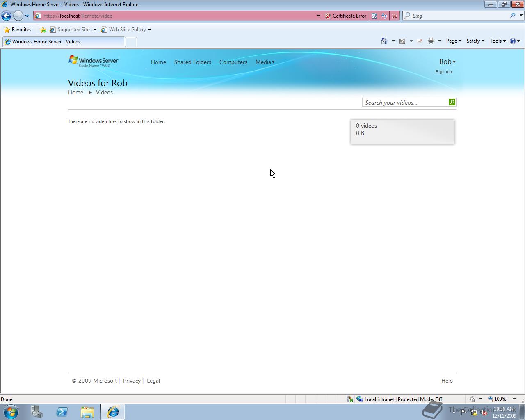
Task: Click the address bar URL field
Action: [176, 16]
